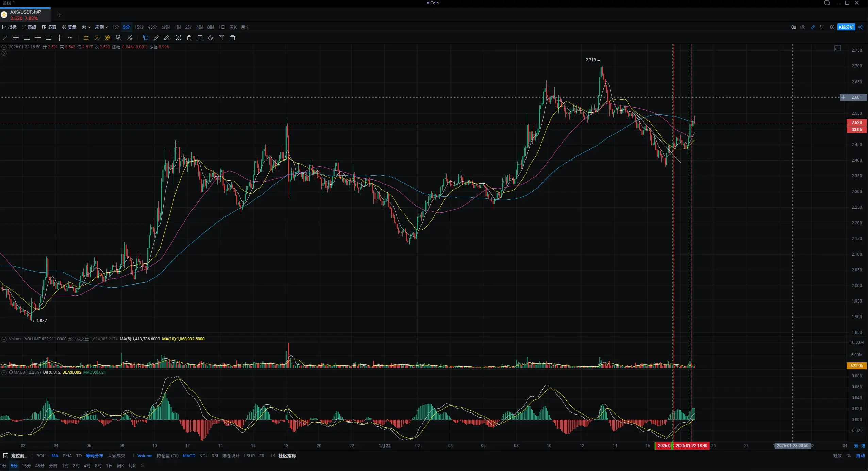
Task: Click the ruler measurement tool
Action: pos(156,38)
